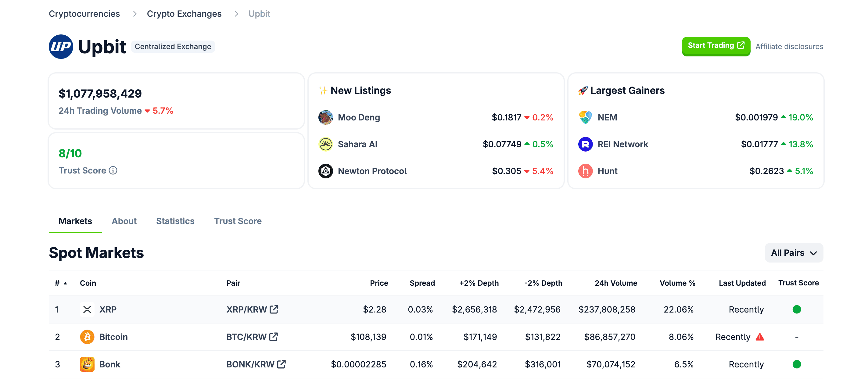Click the NEM coin icon

coord(585,117)
